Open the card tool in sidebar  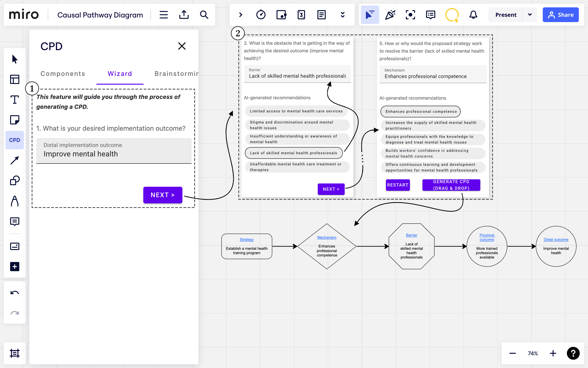[14, 246]
